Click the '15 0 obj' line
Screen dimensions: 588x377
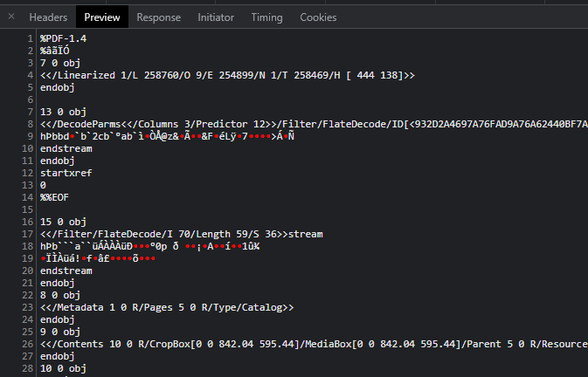pyautogui.click(x=64, y=222)
